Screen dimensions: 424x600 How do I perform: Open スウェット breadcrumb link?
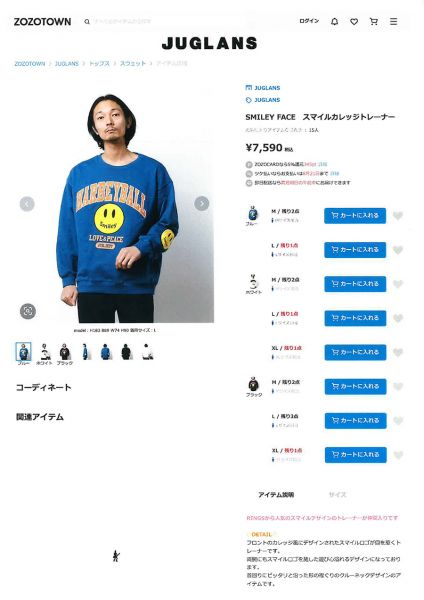click(x=133, y=64)
